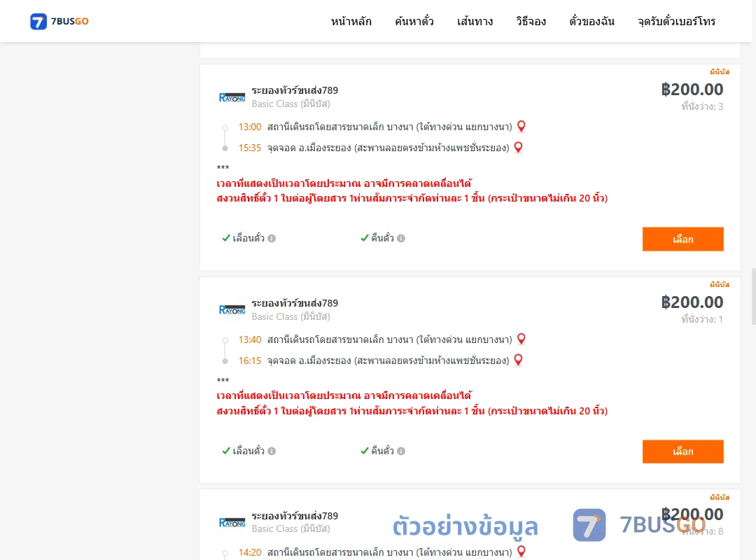756x560 pixels.
Task: Open the จุดรับตั๋วเบอร์โทร menu item
Action: 676,21
